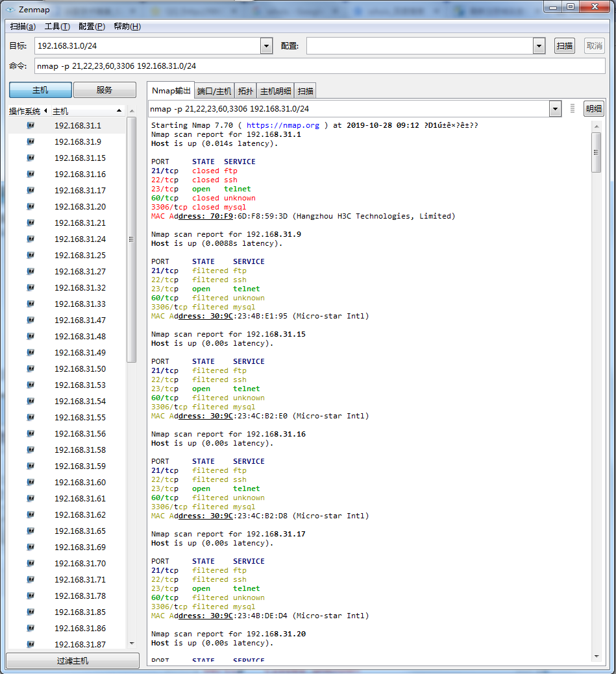Click the OS icon beside host 192.168.31.53
This screenshot has height=674, width=616.
[31, 385]
